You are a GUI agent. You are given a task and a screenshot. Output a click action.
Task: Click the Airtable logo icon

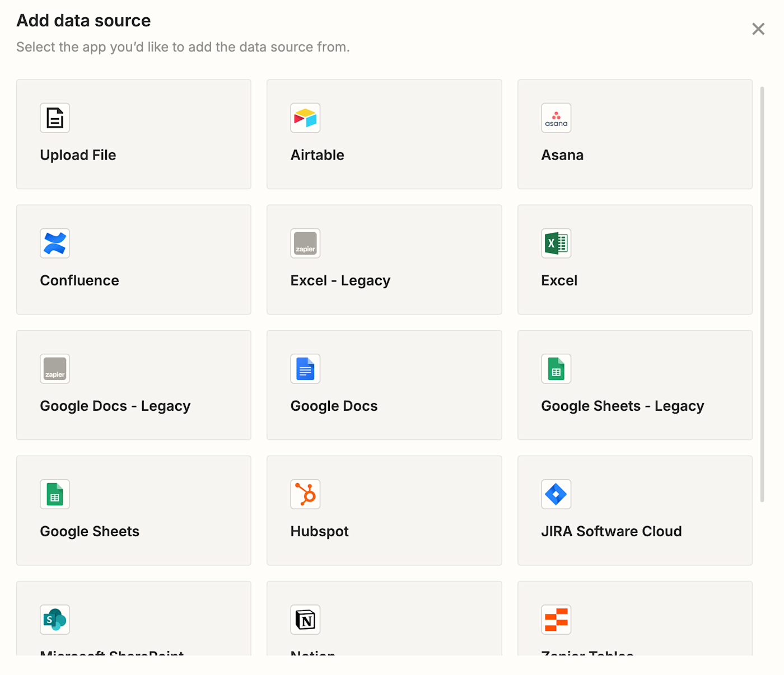(305, 118)
